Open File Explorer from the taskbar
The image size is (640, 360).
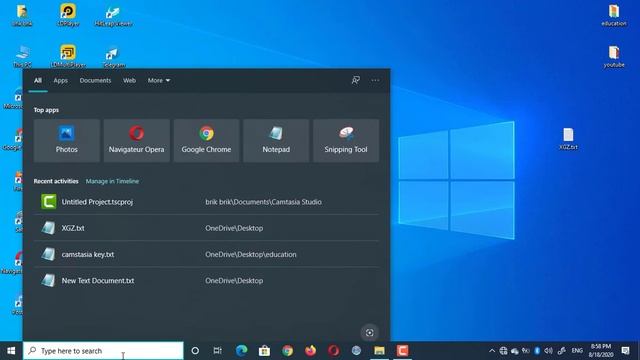[x=379, y=351]
